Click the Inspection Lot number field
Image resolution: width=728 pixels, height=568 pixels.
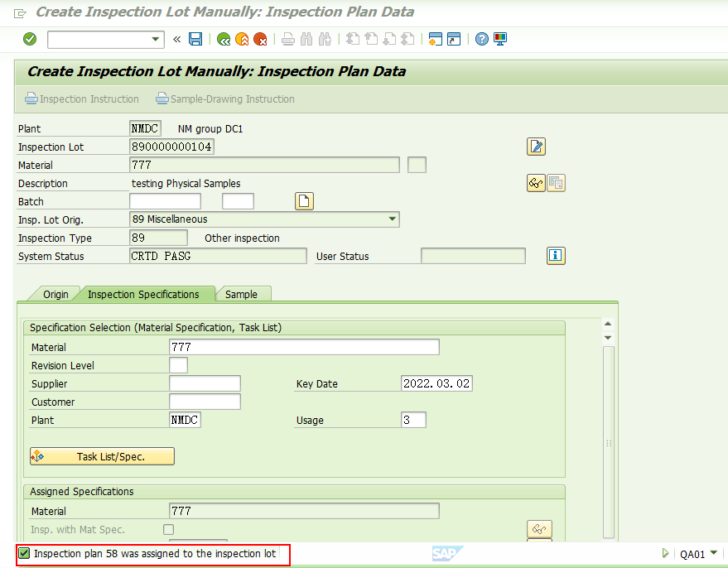171,147
